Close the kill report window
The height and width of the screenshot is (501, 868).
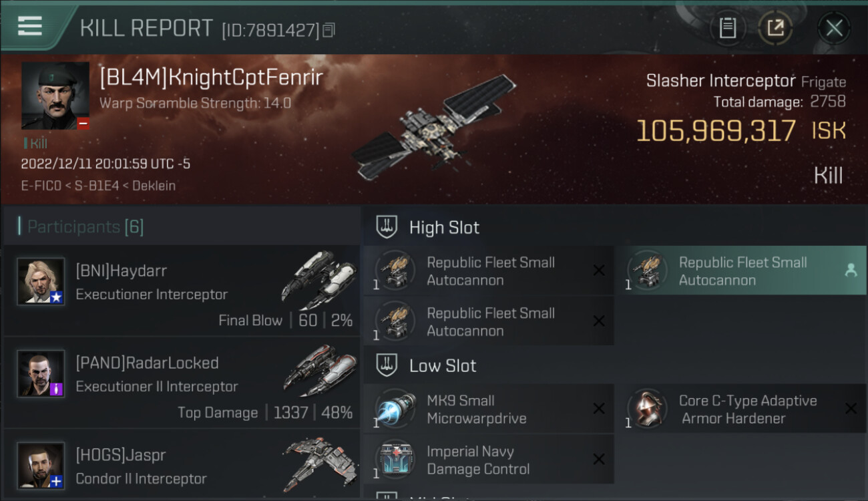click(x=834, y=28)
